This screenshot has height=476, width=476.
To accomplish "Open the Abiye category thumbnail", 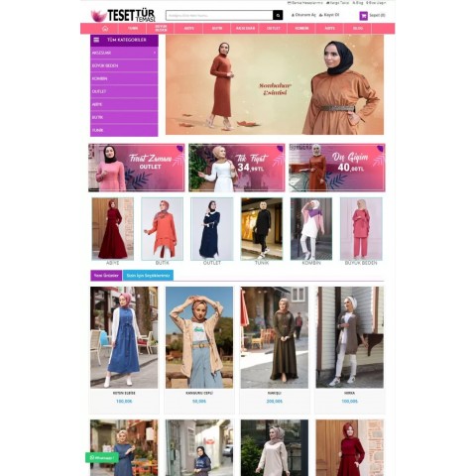I will tap(113, 229).
